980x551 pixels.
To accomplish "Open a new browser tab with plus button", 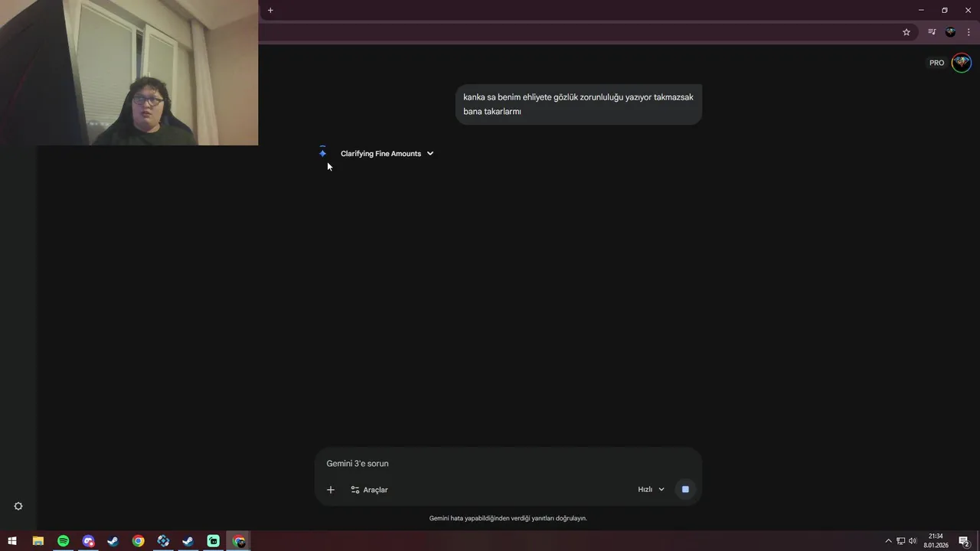I will (x=270, y=10).
